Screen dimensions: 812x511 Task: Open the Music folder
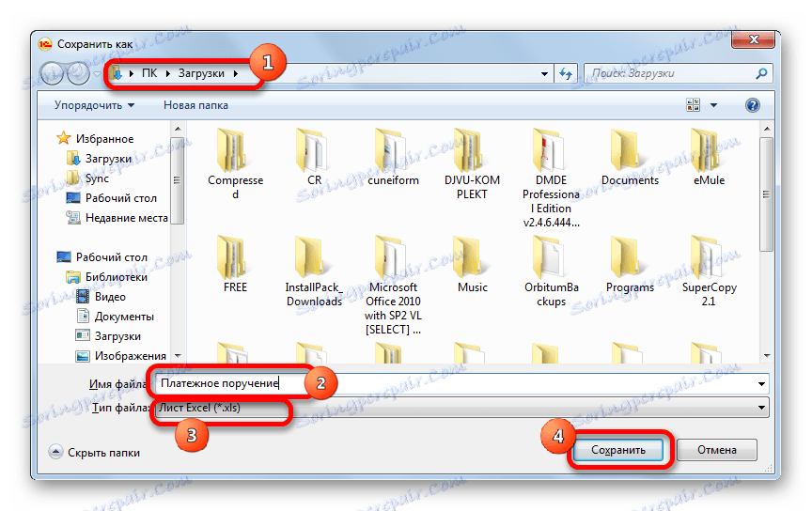pyautogui.click(x=472, y=265)
